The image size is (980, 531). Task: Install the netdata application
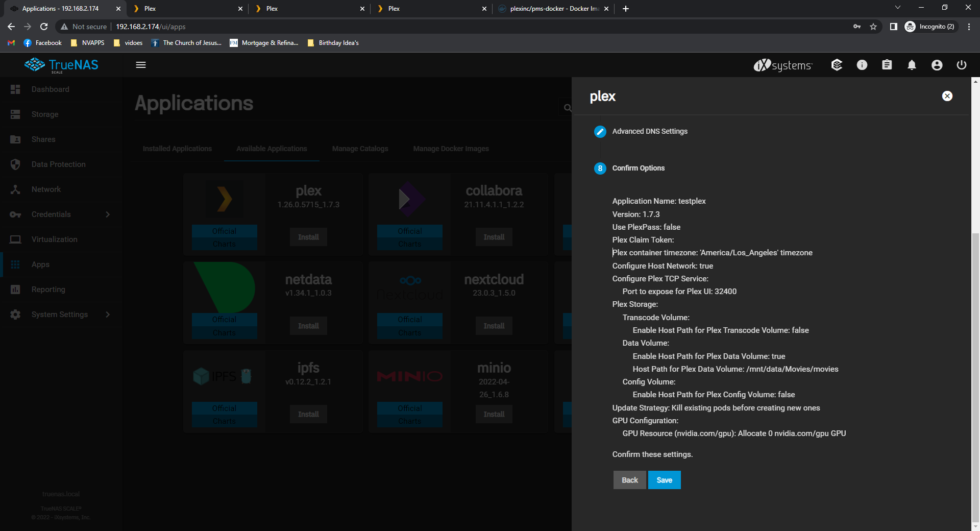tap(308, 326)
